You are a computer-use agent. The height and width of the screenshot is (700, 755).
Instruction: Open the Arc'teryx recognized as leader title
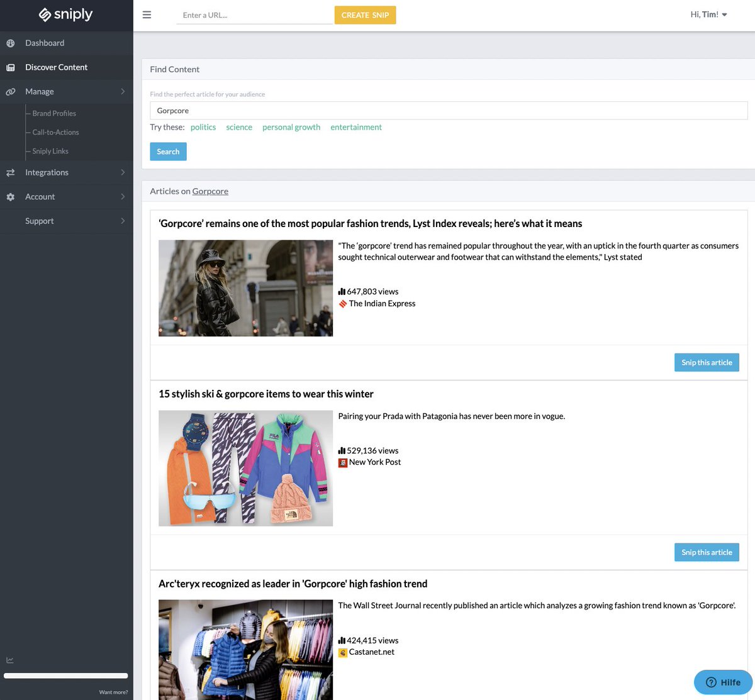293,584
